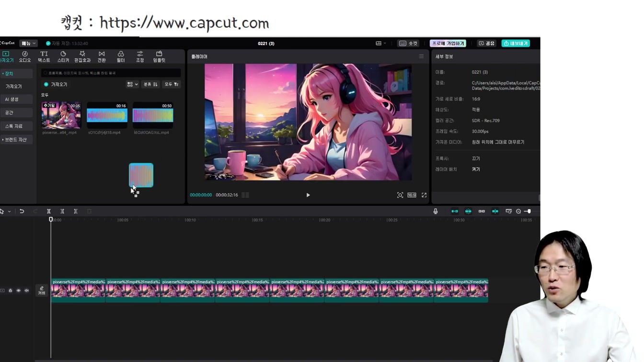Click the 프로에 가입하기 Pro button

[448, 43]
